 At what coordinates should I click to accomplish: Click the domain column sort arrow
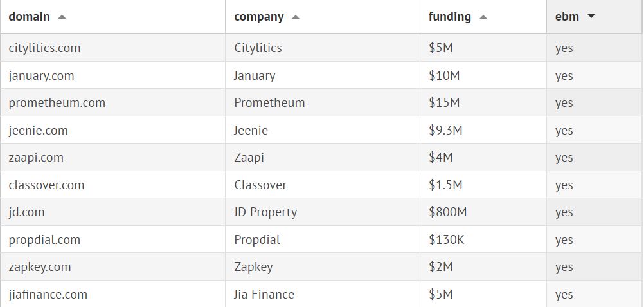tap(62, 17)
